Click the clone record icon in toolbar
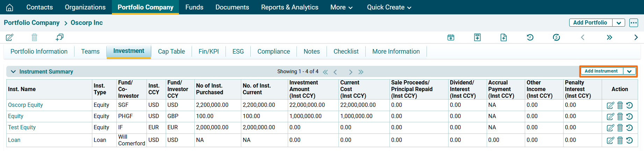Screen dimensions: 644x151 59,37
